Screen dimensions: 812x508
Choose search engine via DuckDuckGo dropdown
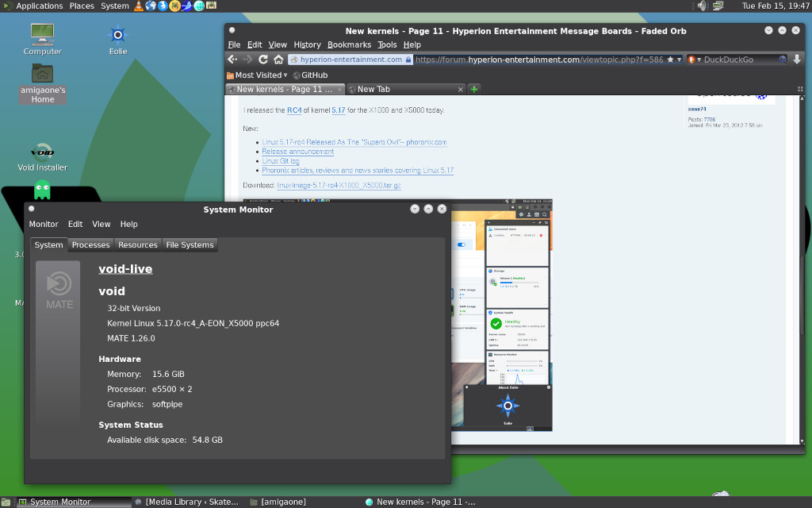point(694,60)
